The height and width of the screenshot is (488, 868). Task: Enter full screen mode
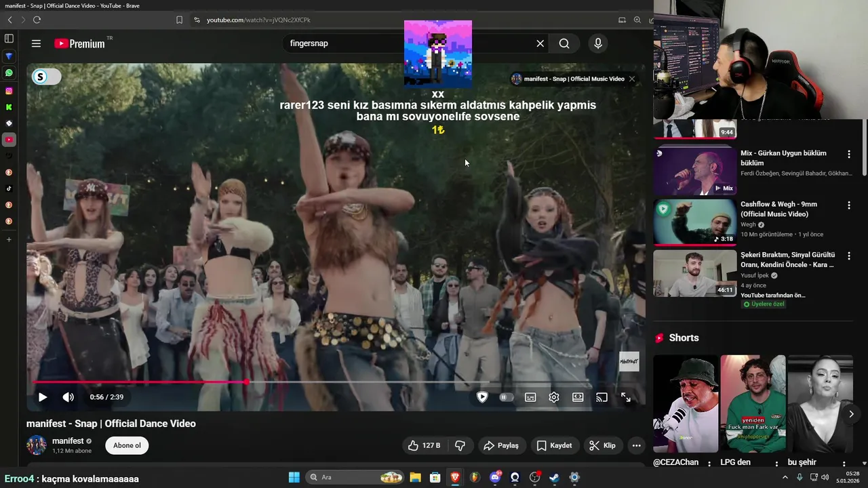(x=626, y=397)
